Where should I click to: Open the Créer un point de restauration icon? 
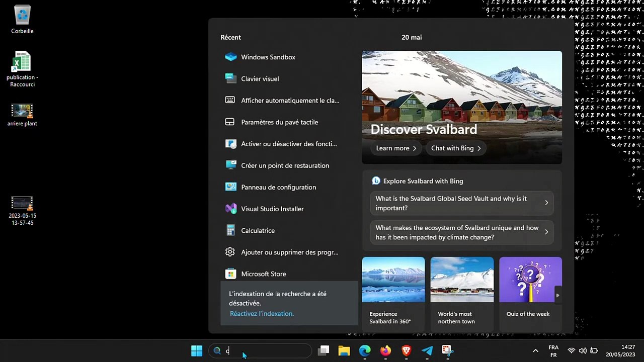(x=231, y=165)
